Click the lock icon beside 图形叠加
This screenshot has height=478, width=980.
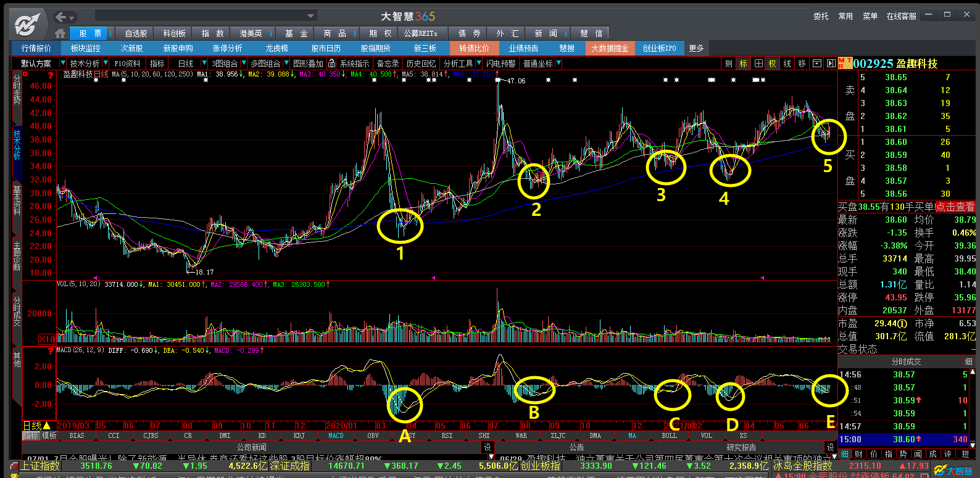pyautogui.click(x=331, y=63)
